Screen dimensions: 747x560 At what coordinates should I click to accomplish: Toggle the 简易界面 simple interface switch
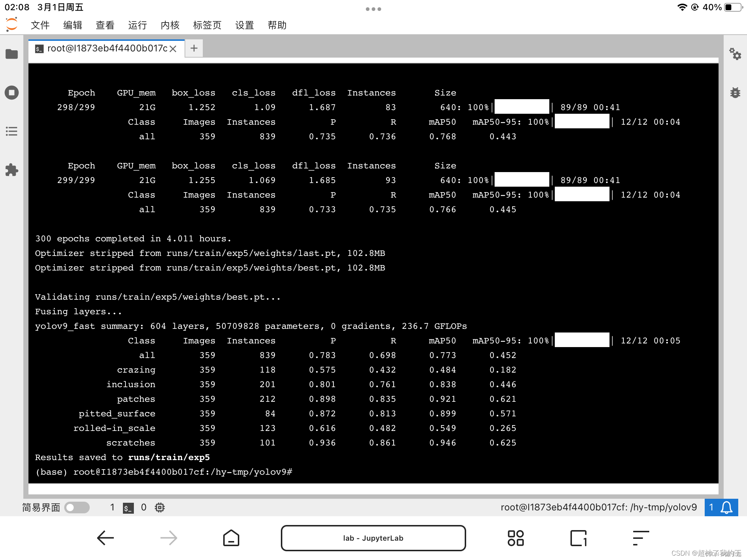pos(77,507)
